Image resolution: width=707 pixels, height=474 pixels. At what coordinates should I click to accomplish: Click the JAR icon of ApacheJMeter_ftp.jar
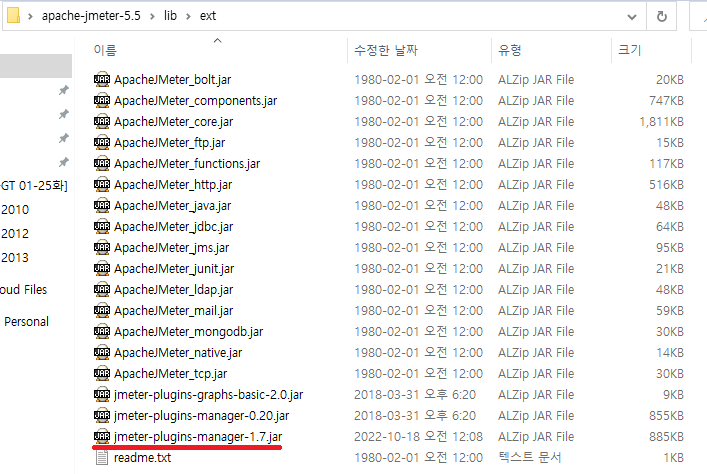102,142
